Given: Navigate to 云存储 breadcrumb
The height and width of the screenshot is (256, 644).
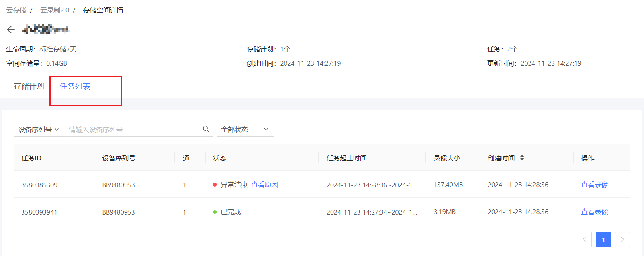Looking at the screenshot, I should [x=16, y=10].
